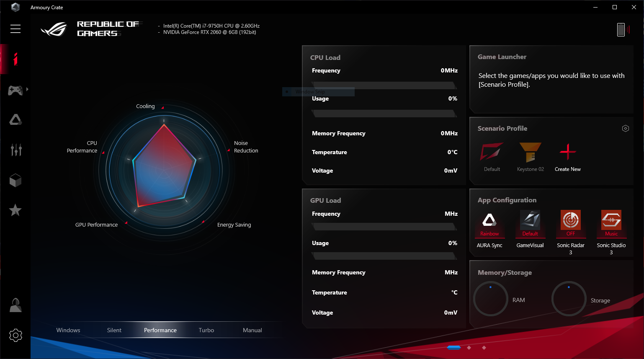Maximize the Armoury Crate window
The height and width of the screenshot is (359, 644).
click(615, 7)
